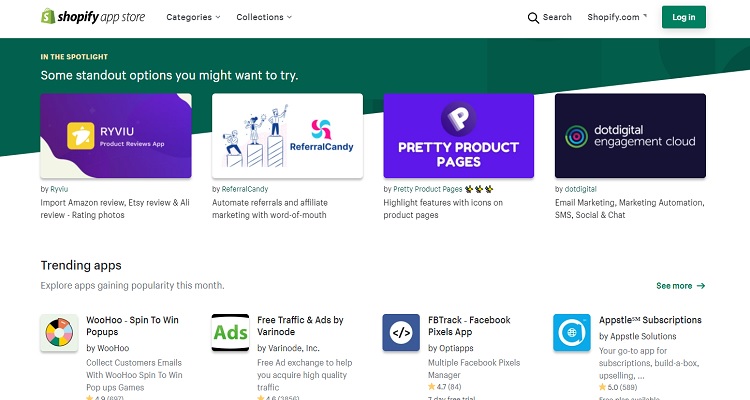Click 'Your go-to app for subscriptions' description
This screenshot has width=750, height=400.
tap(649, 363)
